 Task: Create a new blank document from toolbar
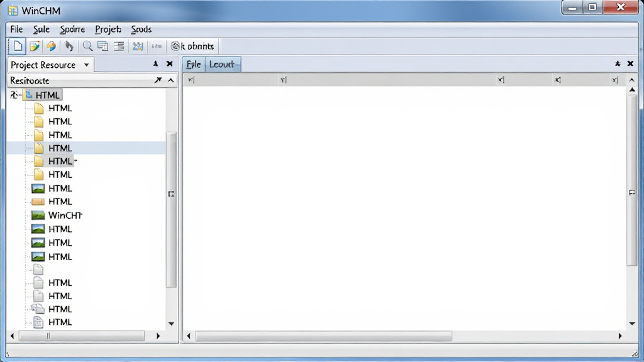tap(18, 46)
